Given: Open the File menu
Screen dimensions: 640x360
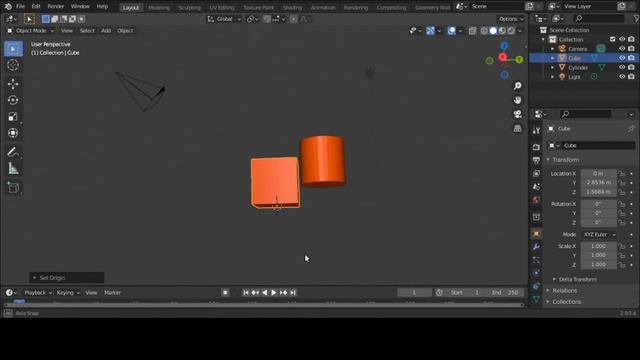Looking at the screenshot, I should [x=20, y=7].
